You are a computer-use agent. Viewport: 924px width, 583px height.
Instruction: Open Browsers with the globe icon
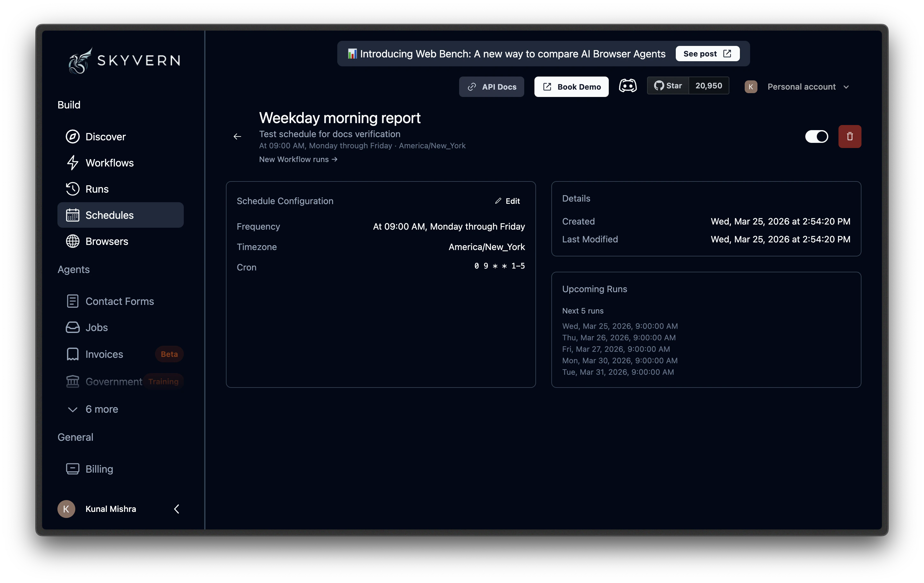point(73,241)
